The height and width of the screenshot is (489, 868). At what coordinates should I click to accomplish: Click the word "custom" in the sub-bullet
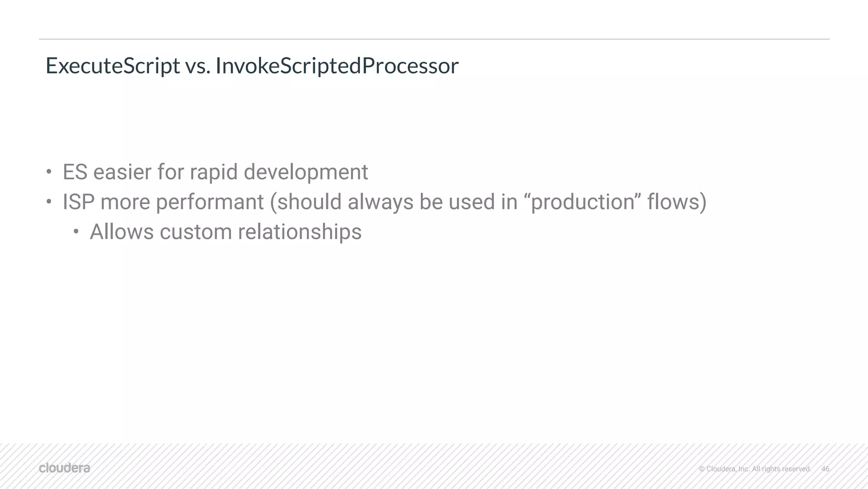pos(196,232)
